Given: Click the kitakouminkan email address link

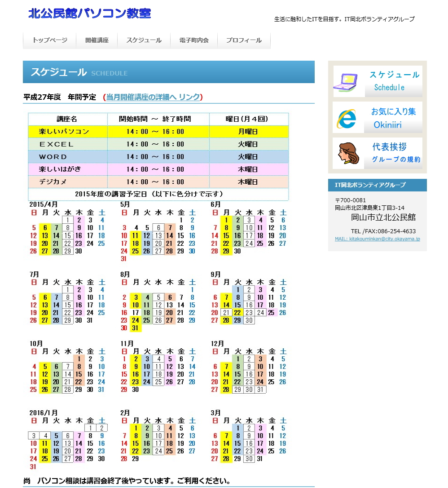Looking at the screenshot, I should pyautogui.click(x=377, y=239).
